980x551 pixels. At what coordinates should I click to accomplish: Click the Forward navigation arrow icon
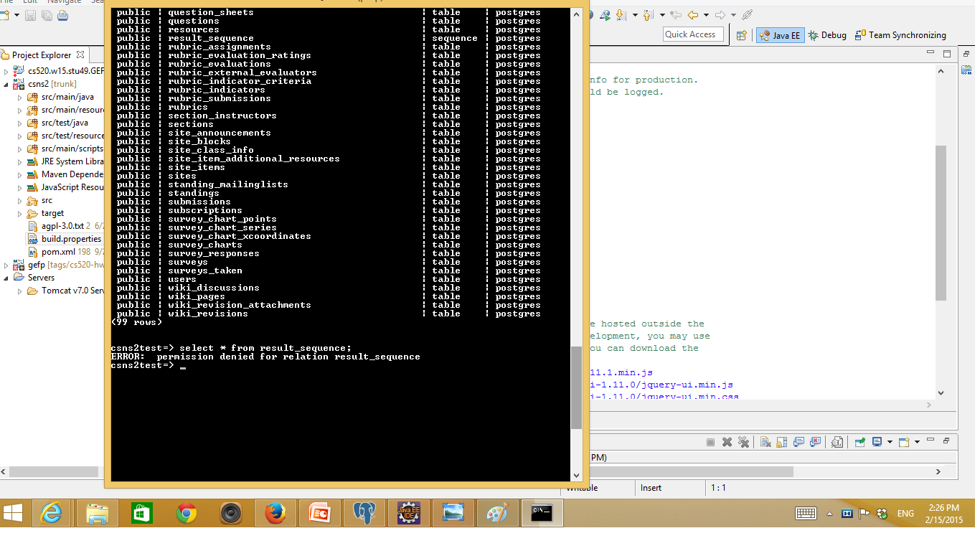[720, 14]
